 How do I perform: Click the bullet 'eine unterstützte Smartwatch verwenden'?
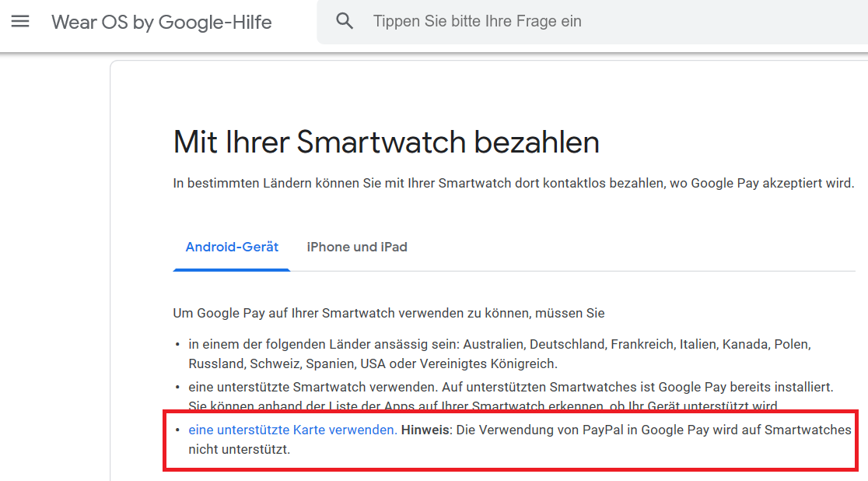(x=510, y=397)
